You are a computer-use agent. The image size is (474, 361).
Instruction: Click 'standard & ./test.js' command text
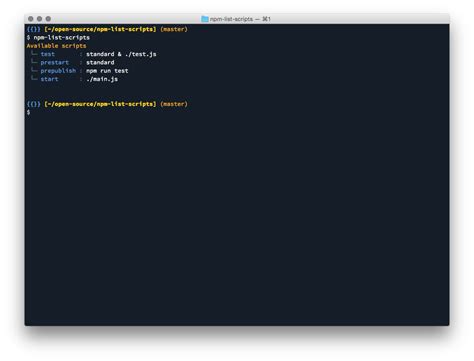(121, 54)
